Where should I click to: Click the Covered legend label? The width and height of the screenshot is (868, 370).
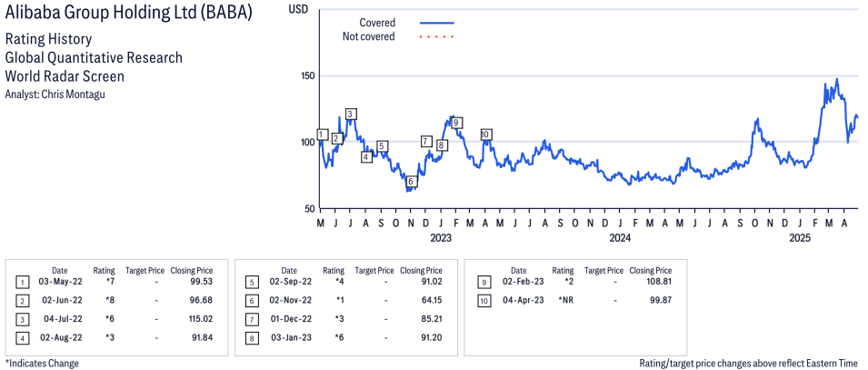377,23
